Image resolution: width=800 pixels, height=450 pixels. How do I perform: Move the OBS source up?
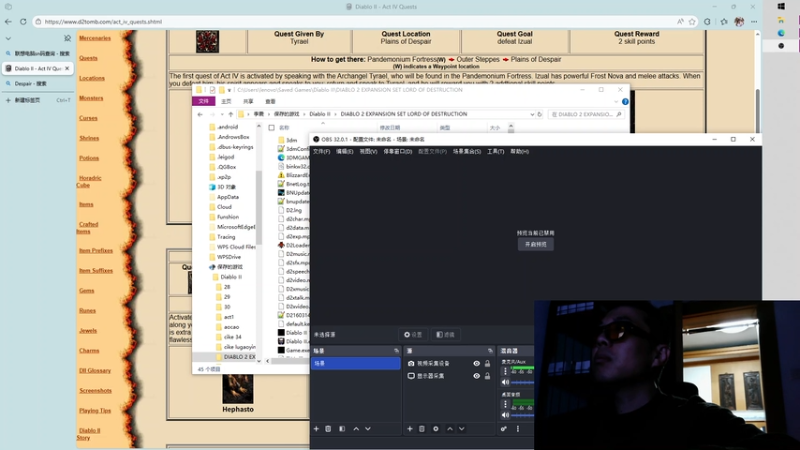[449, 429]
